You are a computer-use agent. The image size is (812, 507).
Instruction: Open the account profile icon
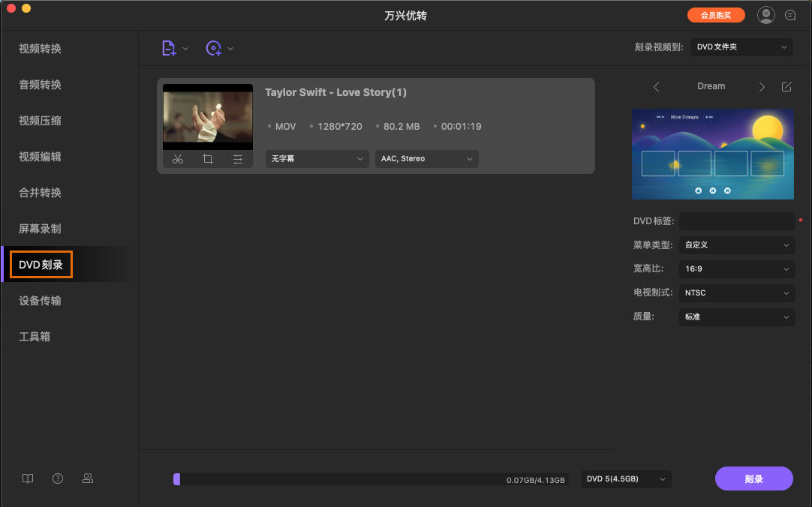click(765, 14)
